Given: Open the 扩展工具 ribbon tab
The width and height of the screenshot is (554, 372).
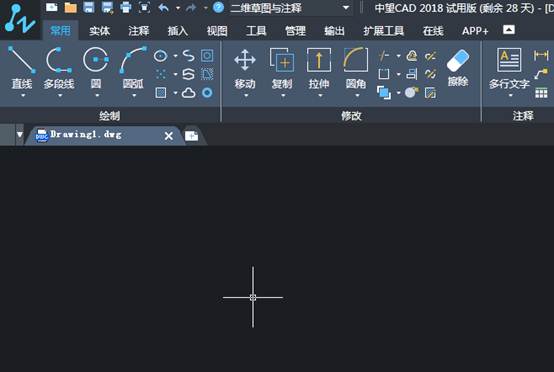Looking at the screenshot, I should click(384, 31).
